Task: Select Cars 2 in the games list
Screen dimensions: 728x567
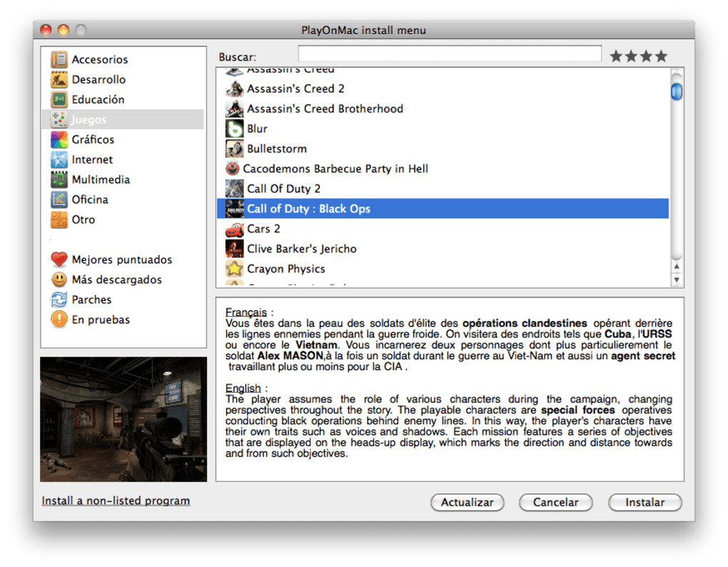Action: (443, 229)
